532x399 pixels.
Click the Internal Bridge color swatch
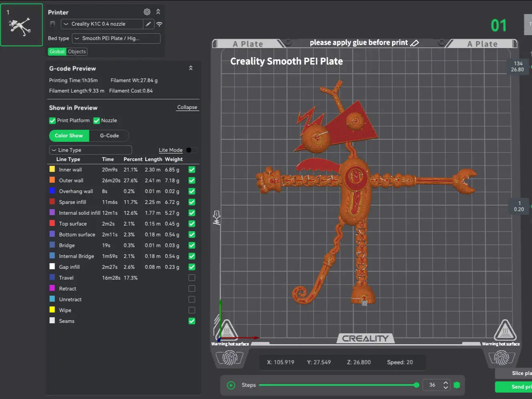[52, 256]
